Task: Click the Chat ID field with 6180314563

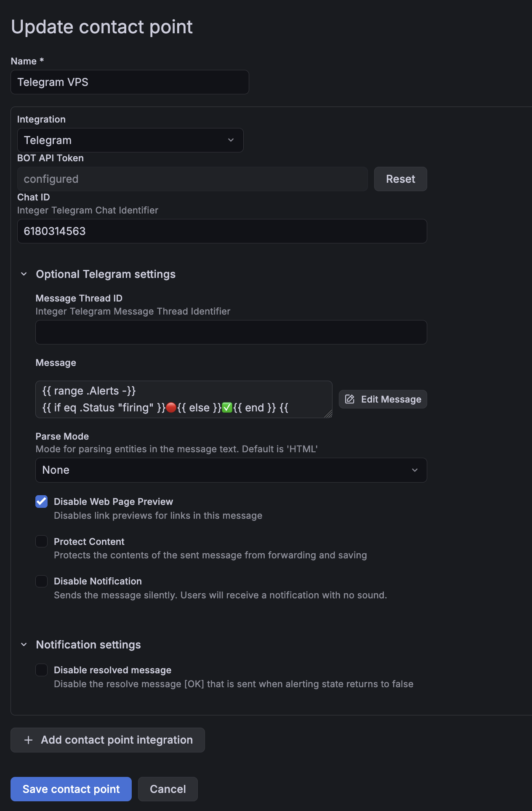Action: (x=222, y=231)
